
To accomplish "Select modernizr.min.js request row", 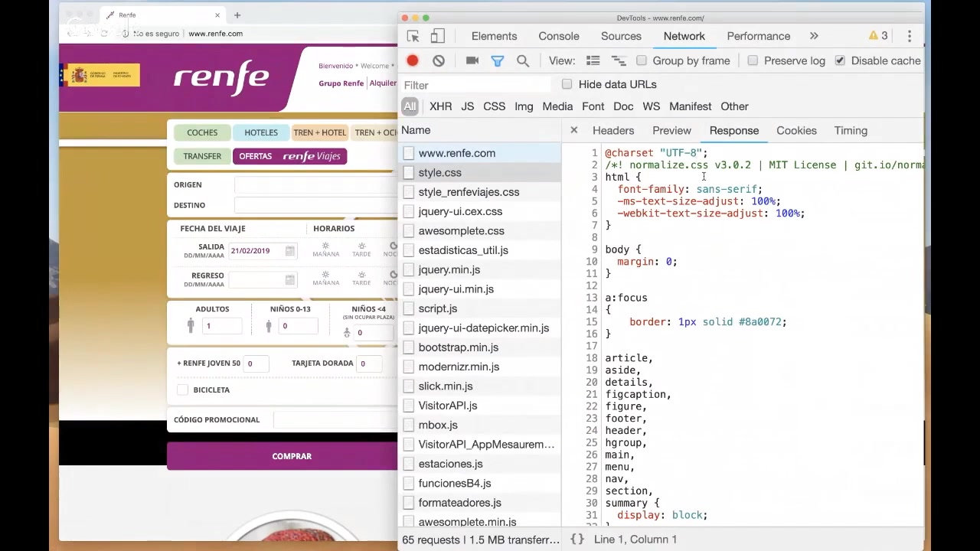I will click(480, 367).
